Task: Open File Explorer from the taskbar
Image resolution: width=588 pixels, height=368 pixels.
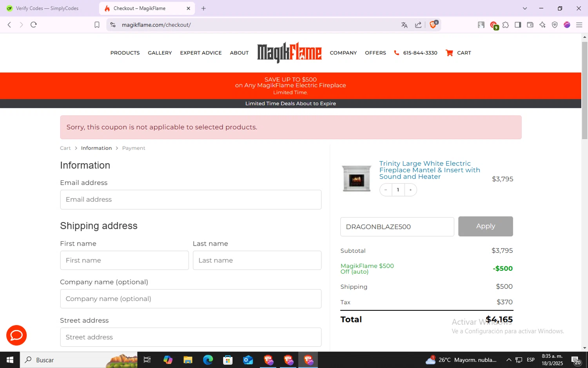Action: coord(188,360)
